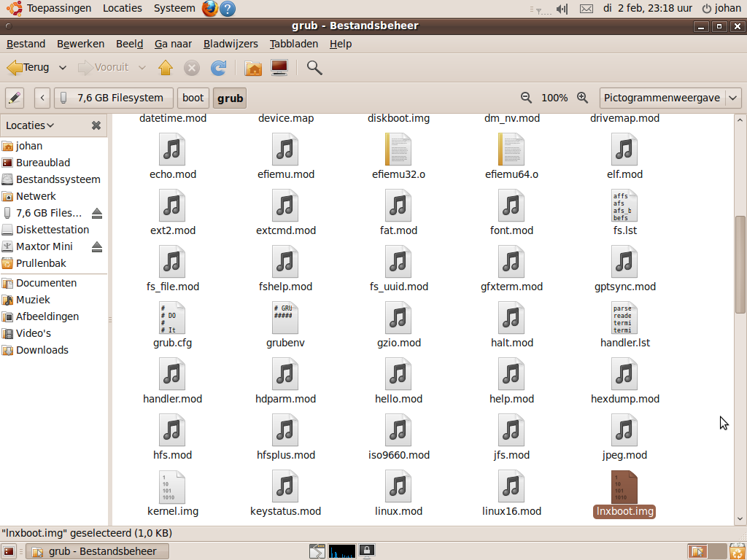Eject the Maxtor Mini drive
This screenshot has height=560, width=747.
click(97, 247)
